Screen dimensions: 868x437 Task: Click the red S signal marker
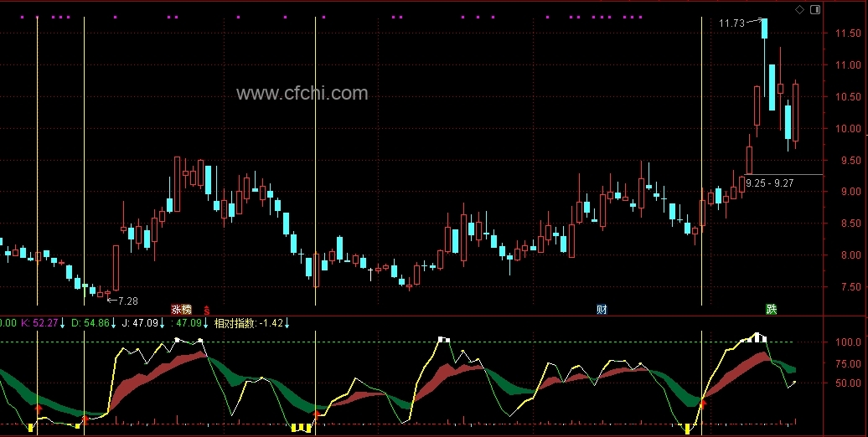coord(206,311)
